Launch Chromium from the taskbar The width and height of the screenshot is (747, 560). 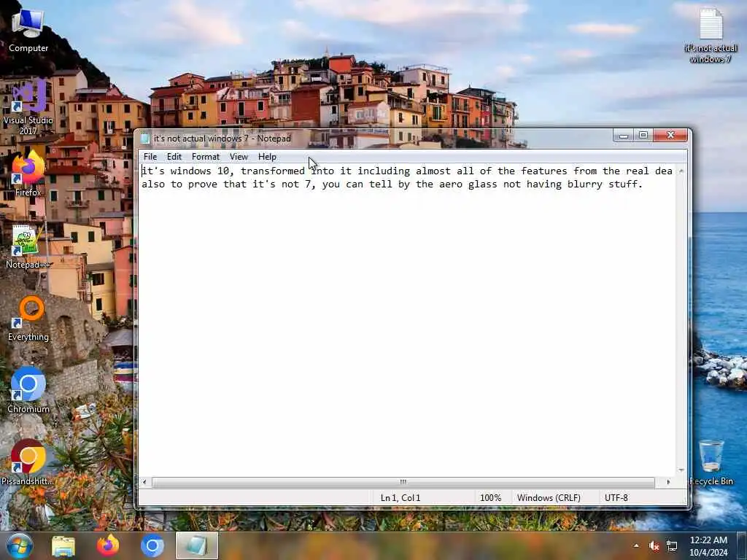152,545
